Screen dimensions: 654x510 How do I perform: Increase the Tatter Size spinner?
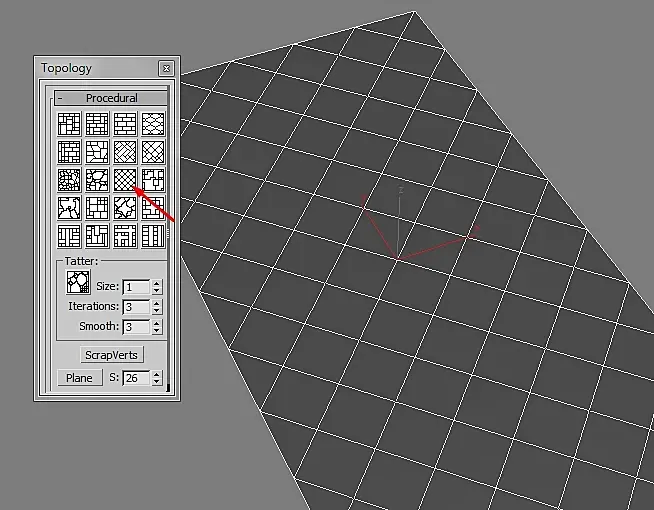tap(156, 283)
